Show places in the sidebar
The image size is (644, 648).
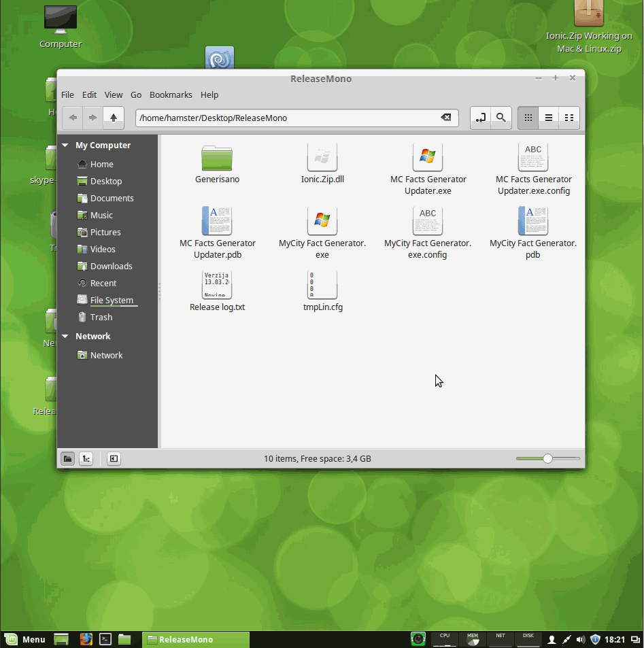(x=68, y=459)
